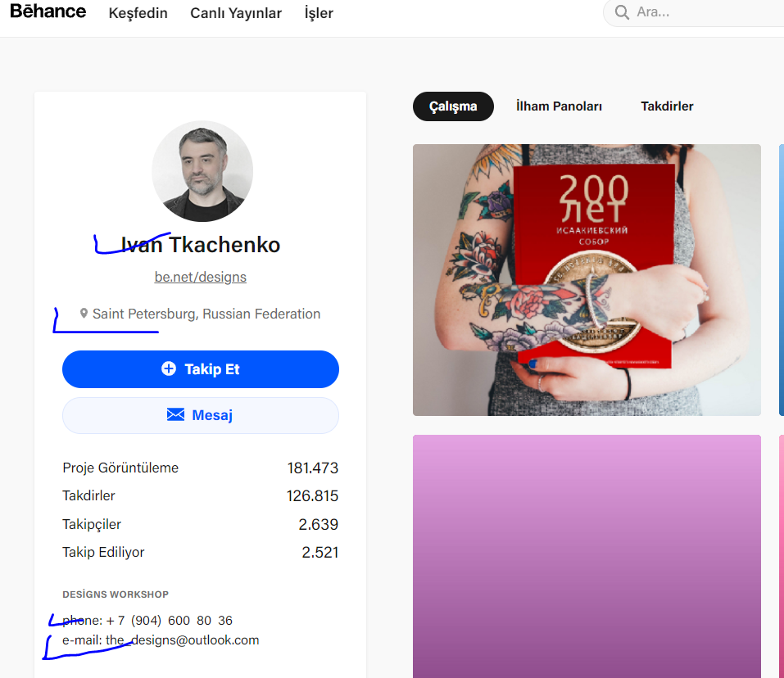The width and height of the screenshot is (784, 678).
Task: Switch to the Takdirler tab
Action: (x=667, y=106)
